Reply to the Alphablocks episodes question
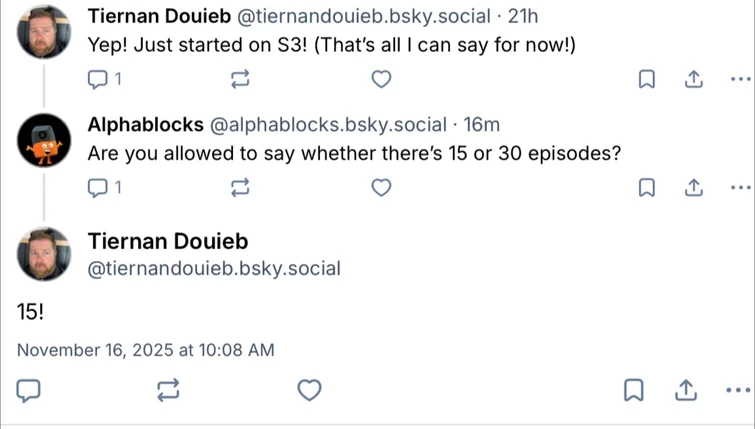Image resolution: width=755 pixels, height=429 pixels. 99,187
